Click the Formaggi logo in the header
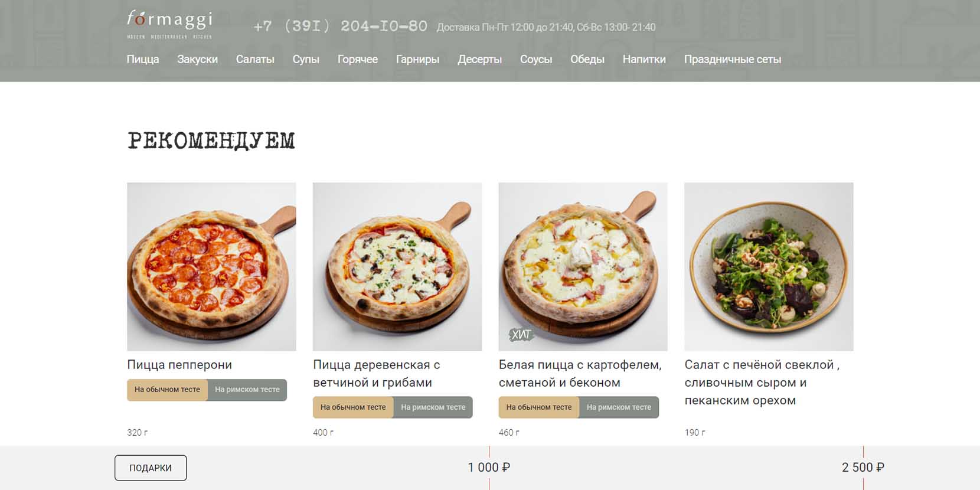The width and height of the screenshot is (980, 490). click(169, 25)
